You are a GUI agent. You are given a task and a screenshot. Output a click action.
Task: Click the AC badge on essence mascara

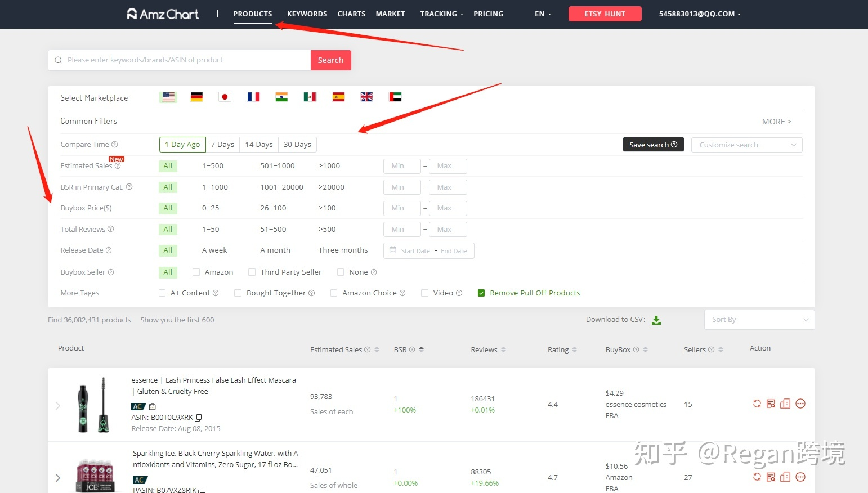pos(138,406)
